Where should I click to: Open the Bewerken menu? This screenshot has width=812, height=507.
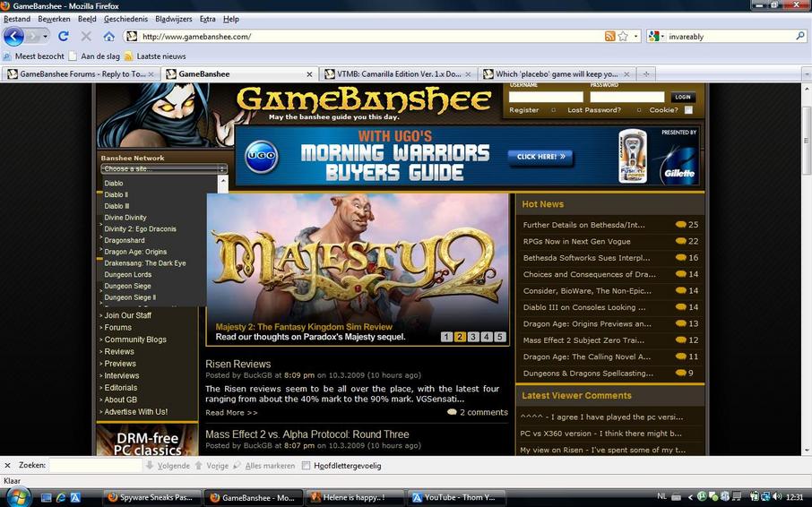point(54,19)
